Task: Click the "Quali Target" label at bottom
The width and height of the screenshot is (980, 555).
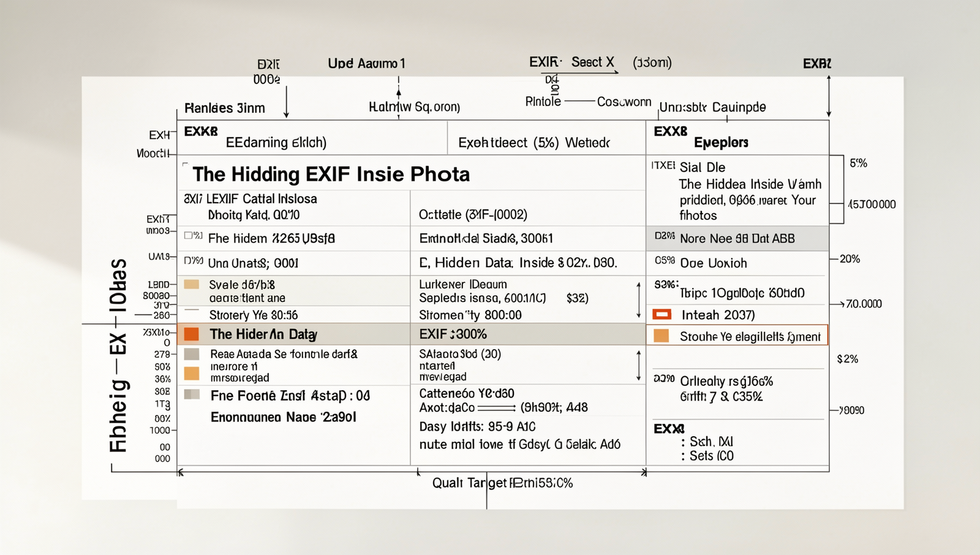Action: [469, 483]
